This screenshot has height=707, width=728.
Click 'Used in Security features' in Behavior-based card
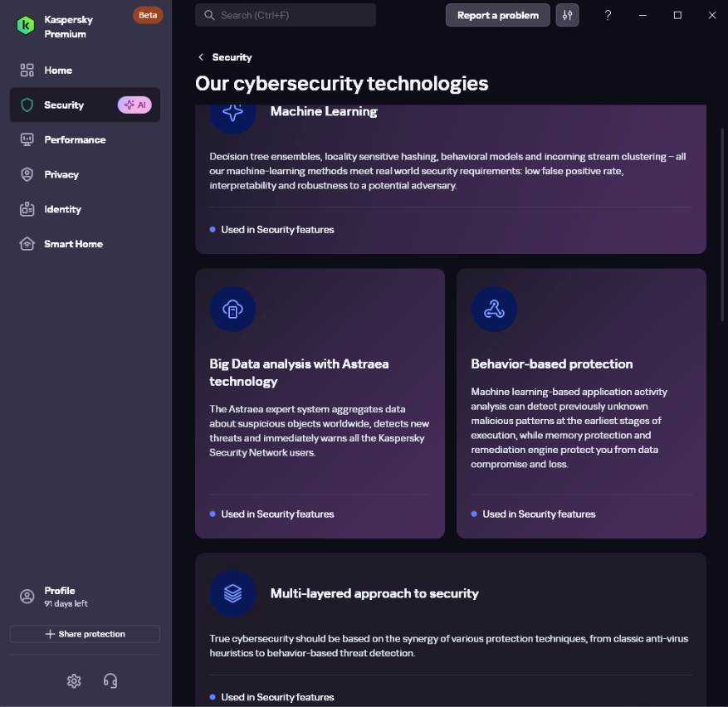pos(539,514)
